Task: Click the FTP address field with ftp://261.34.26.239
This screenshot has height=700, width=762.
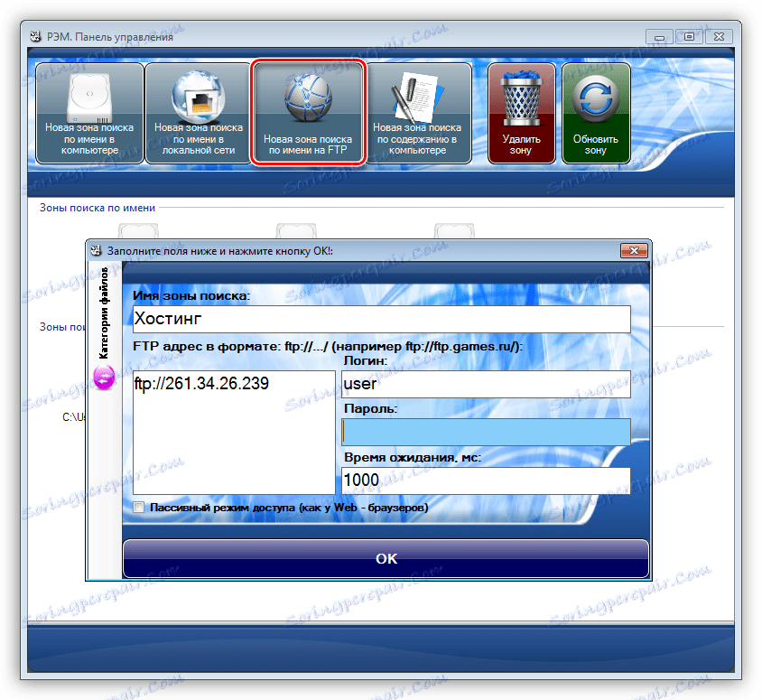Action: [234, 432]
